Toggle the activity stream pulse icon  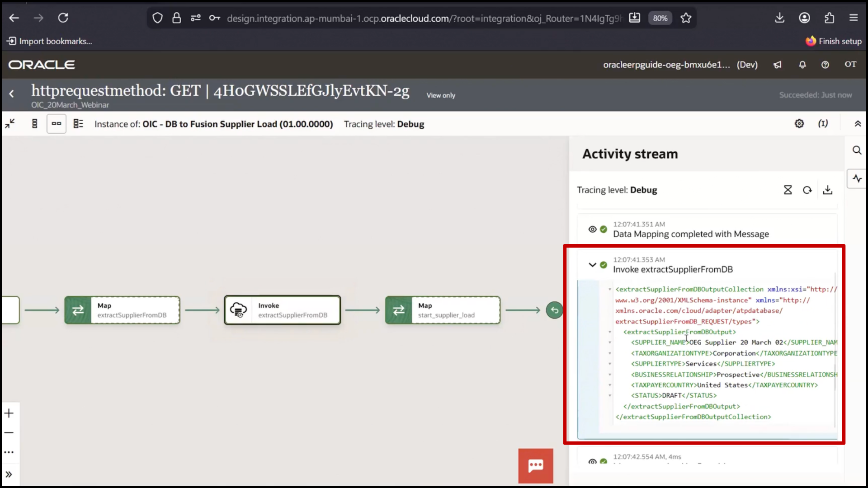click(857, 179)
